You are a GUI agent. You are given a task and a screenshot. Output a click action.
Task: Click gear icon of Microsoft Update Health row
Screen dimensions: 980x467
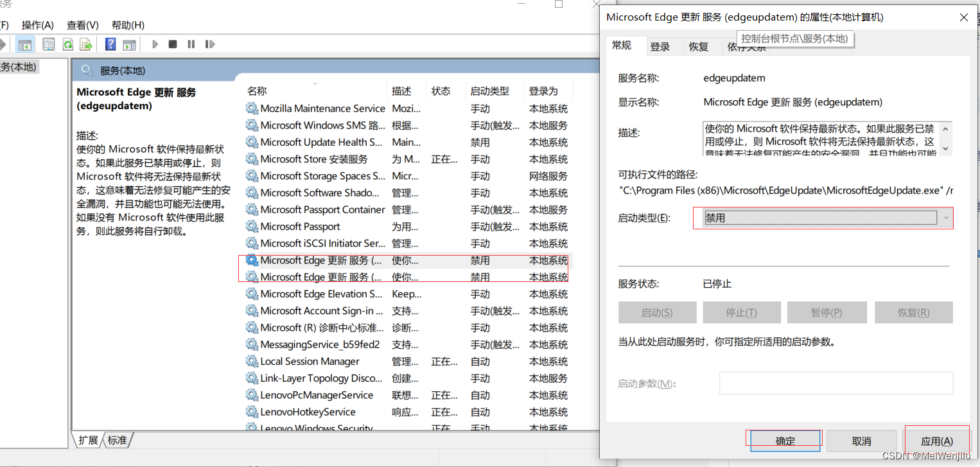(x=252, y=142)
